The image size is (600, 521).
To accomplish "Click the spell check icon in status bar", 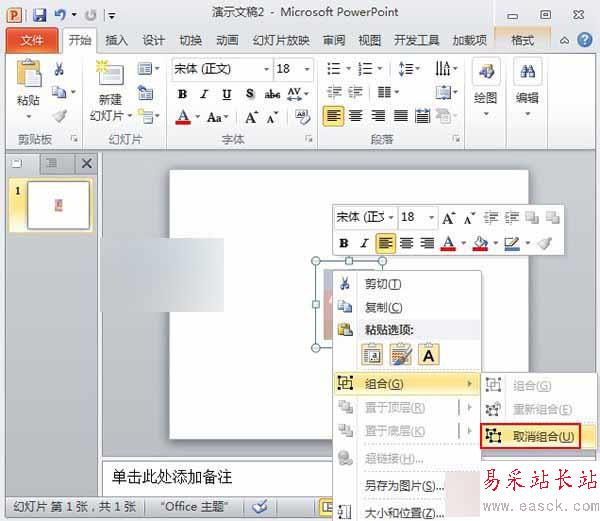I will click(260, 507).
